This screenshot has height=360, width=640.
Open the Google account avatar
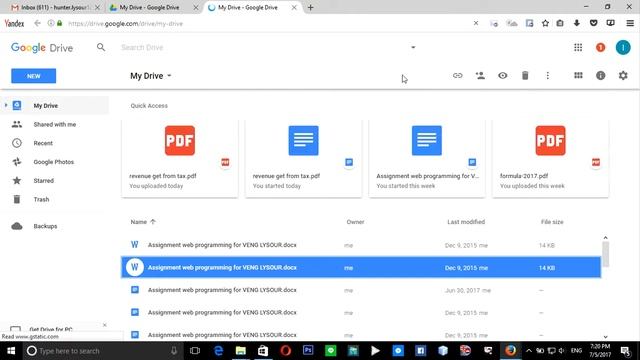click(x=623, y=47)
